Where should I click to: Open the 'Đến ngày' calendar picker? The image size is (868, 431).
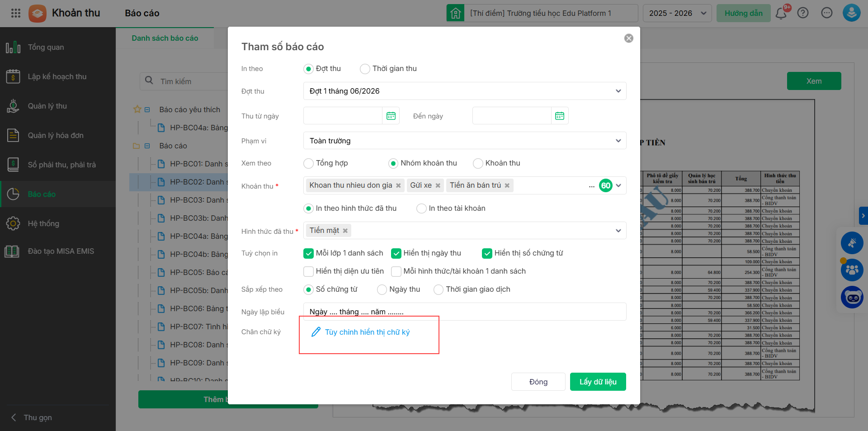tap(560, 116)
